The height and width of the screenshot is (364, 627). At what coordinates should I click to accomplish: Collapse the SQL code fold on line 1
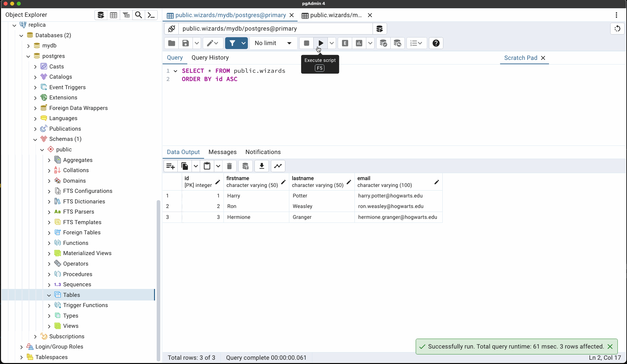[175, 71]
